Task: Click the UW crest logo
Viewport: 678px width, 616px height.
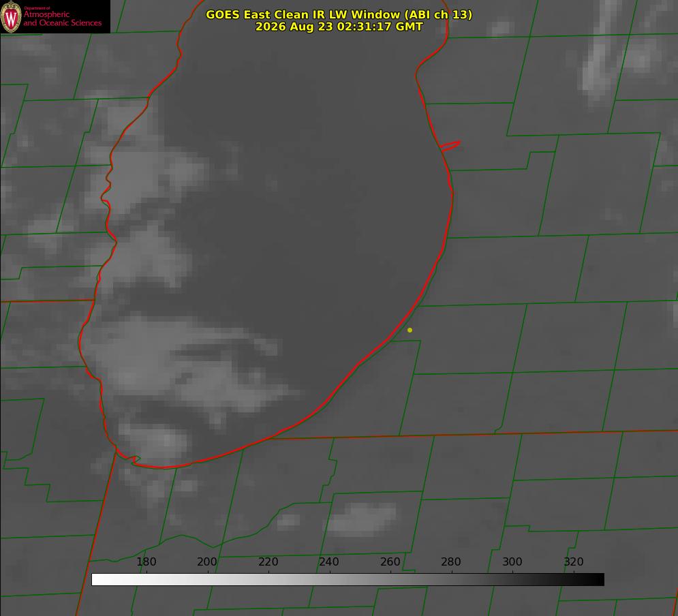Action: click(x=11, y=16)
